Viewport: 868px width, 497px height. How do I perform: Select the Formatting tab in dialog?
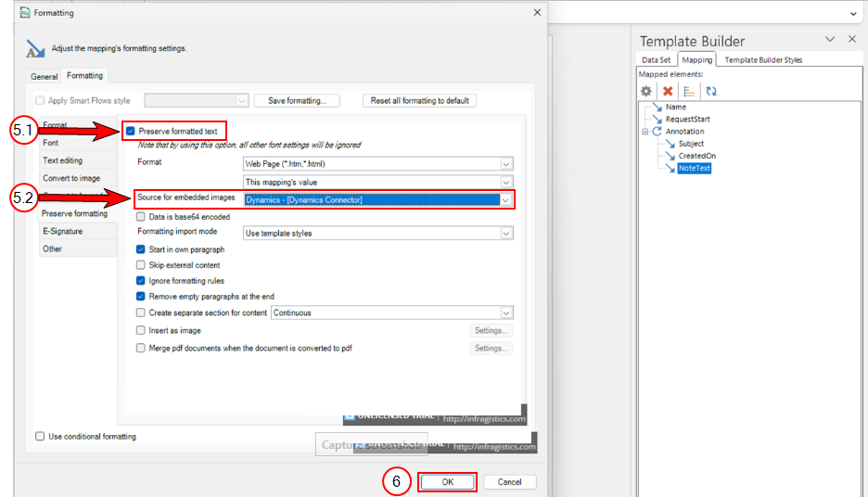coord(84,75)
